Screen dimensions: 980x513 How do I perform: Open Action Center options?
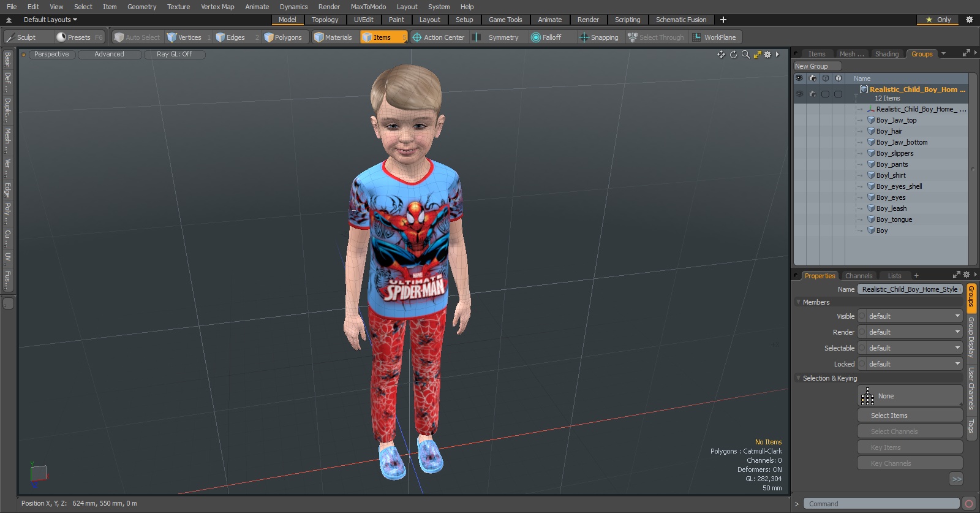[439, 37]
